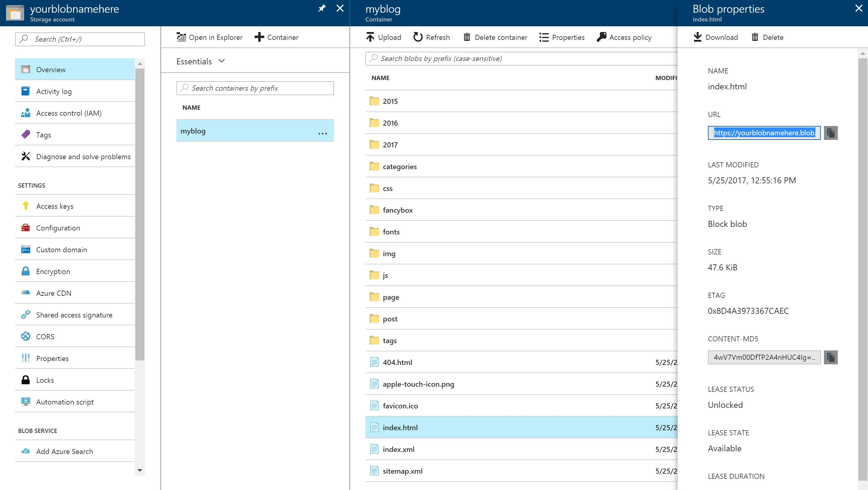Screen dimensions: 868x490
Task: Select the index.xml blob
Action: click(x=521, y=449)
